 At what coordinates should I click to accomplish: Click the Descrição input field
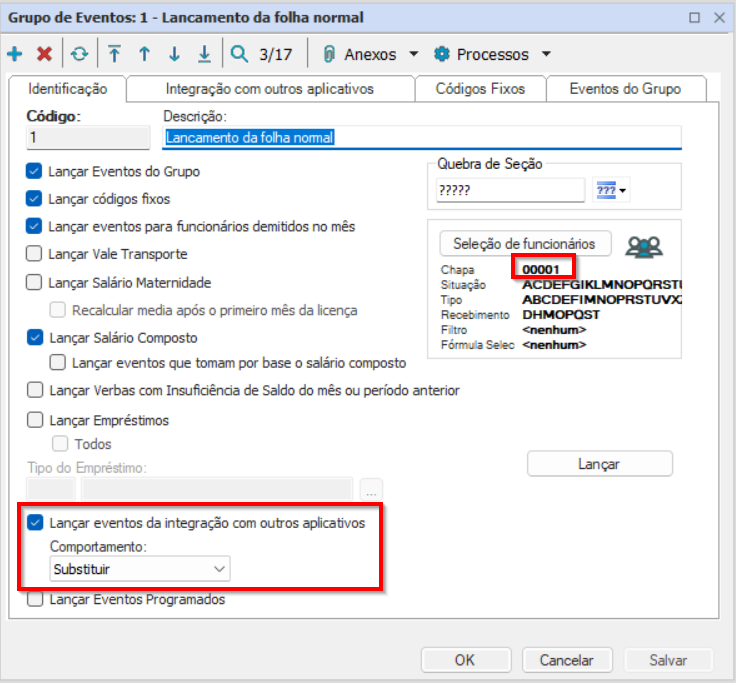click(x=422, y=138)
